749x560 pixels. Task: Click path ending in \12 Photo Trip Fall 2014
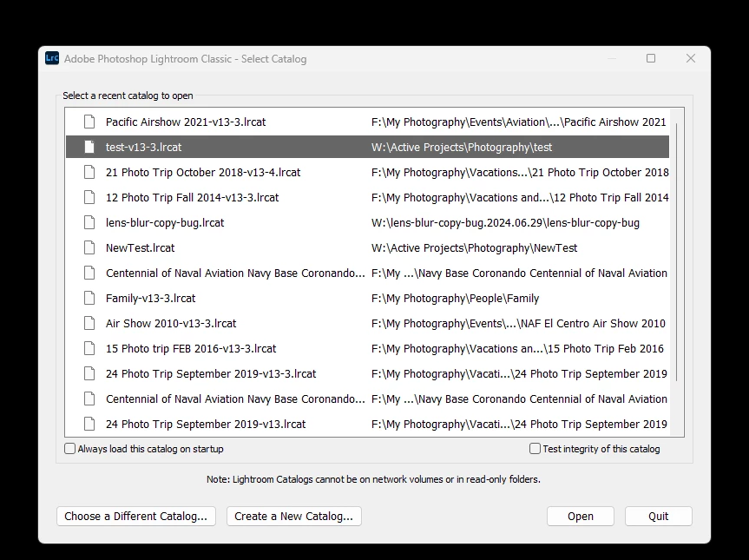pos(520,197)
